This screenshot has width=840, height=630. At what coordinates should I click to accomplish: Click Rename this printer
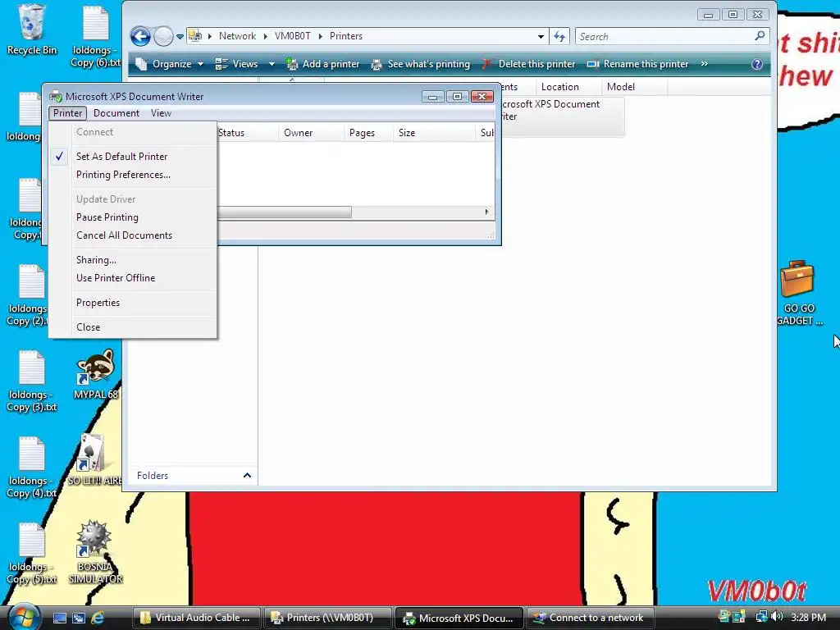click(637, 64)
